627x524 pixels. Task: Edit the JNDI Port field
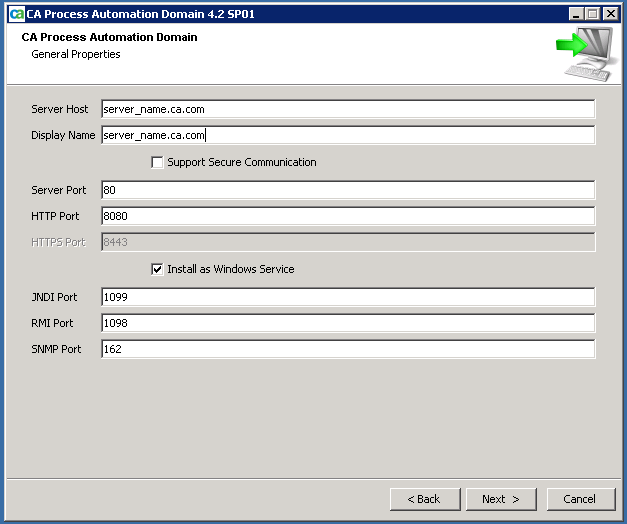(348, 297)
